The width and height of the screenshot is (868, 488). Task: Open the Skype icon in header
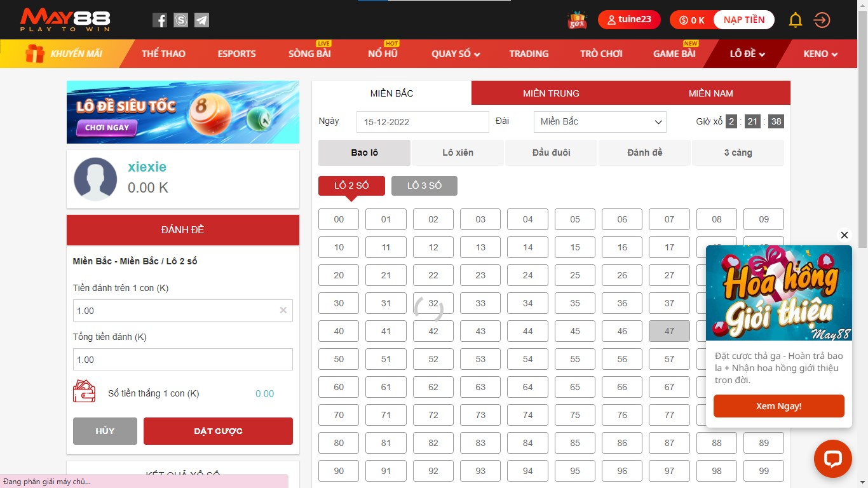coord(181,20)
